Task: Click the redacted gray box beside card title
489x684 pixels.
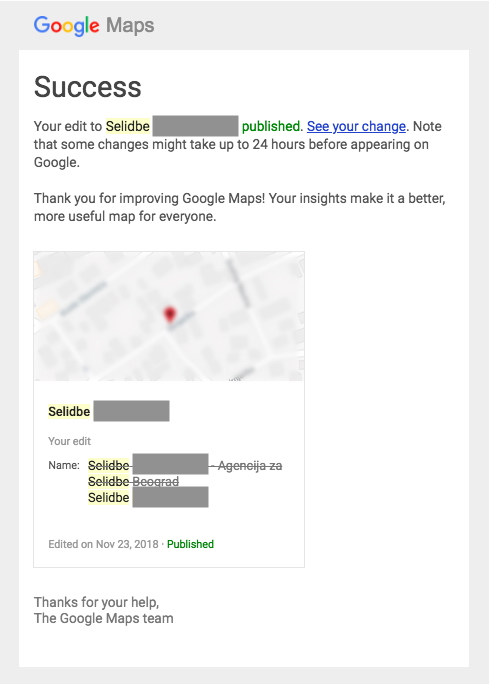Action: click(131, 411)
